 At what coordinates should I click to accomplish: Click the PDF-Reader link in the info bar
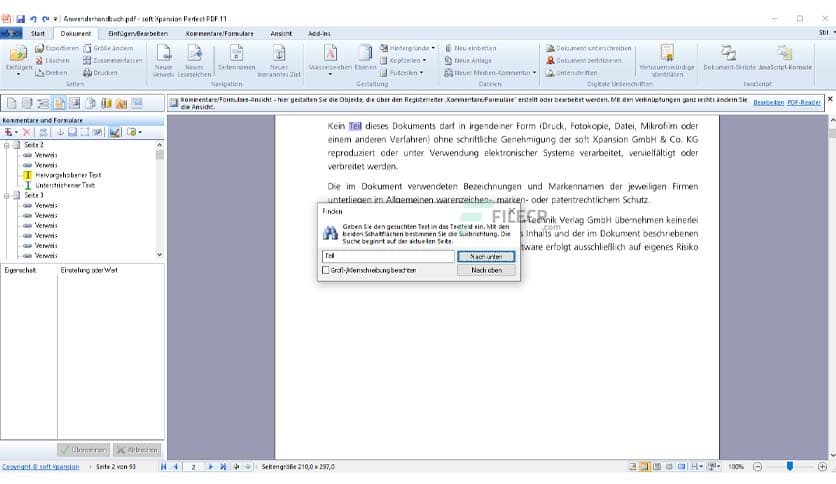click(x=804, y=102)
